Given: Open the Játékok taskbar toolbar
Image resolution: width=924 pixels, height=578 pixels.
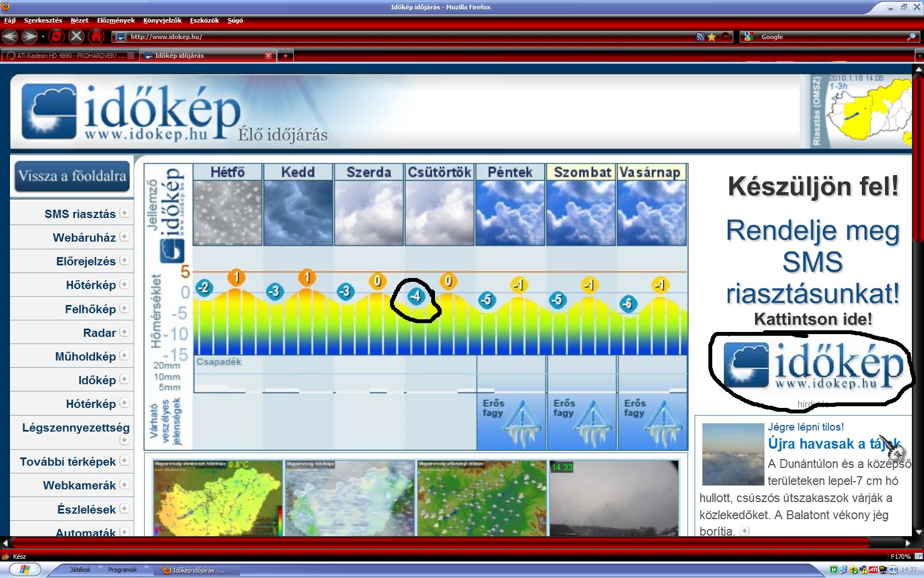Looking at the screenshot, I should click(80, 570).
